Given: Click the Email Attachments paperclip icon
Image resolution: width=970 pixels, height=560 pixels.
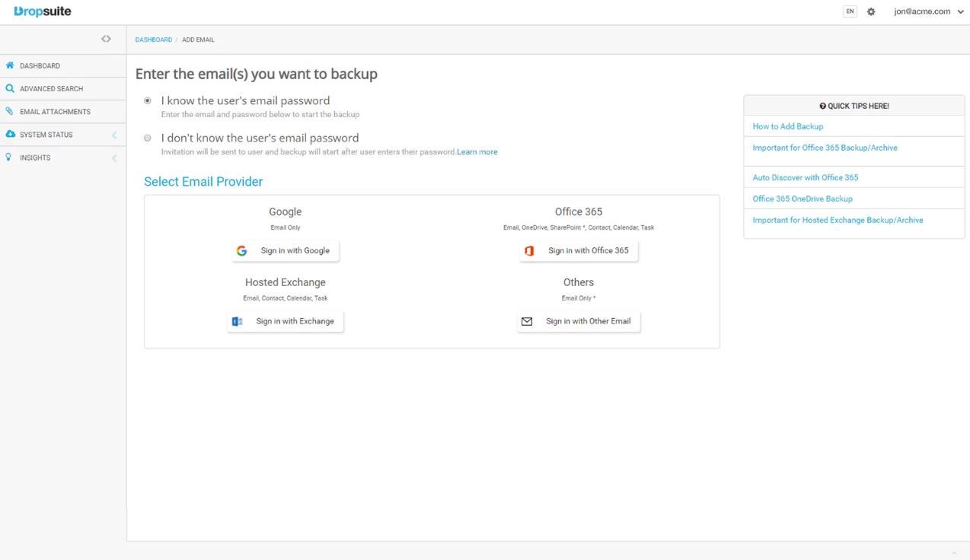Looking at the screenshot, I should pyautogui.click(x=10, y=111).
